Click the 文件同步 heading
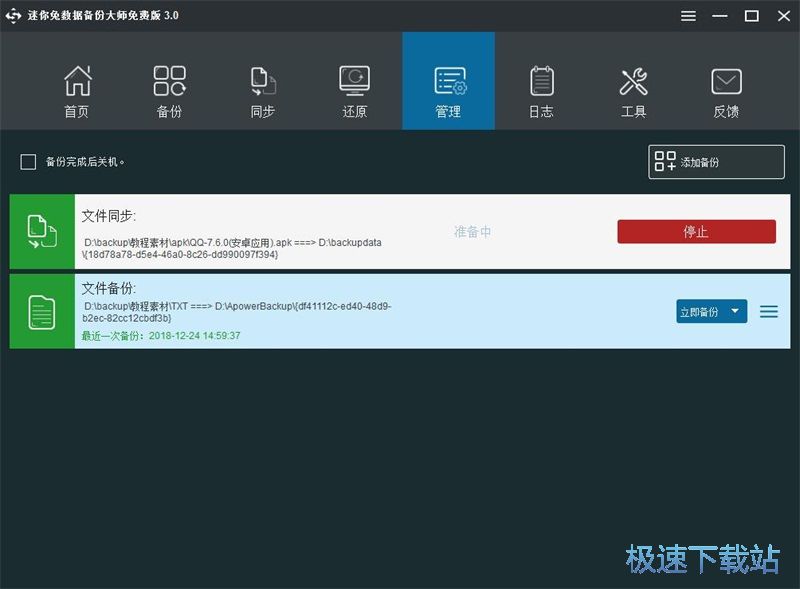This screenshot has height=589, width=800. [x=109, y=216]
